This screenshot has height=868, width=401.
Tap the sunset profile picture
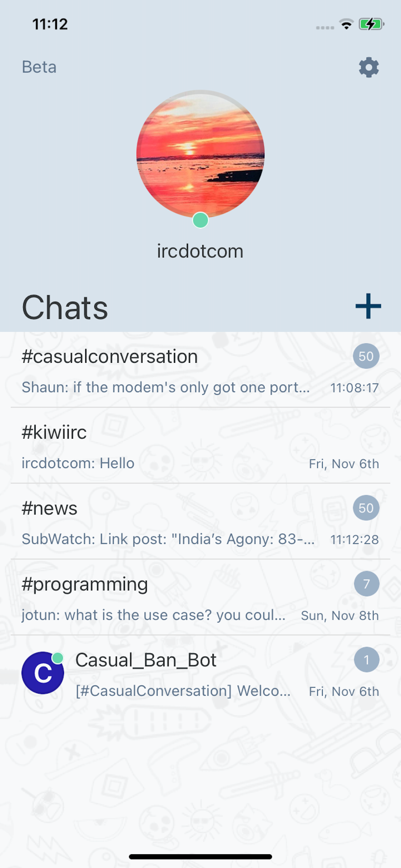[x=200, y=154]
